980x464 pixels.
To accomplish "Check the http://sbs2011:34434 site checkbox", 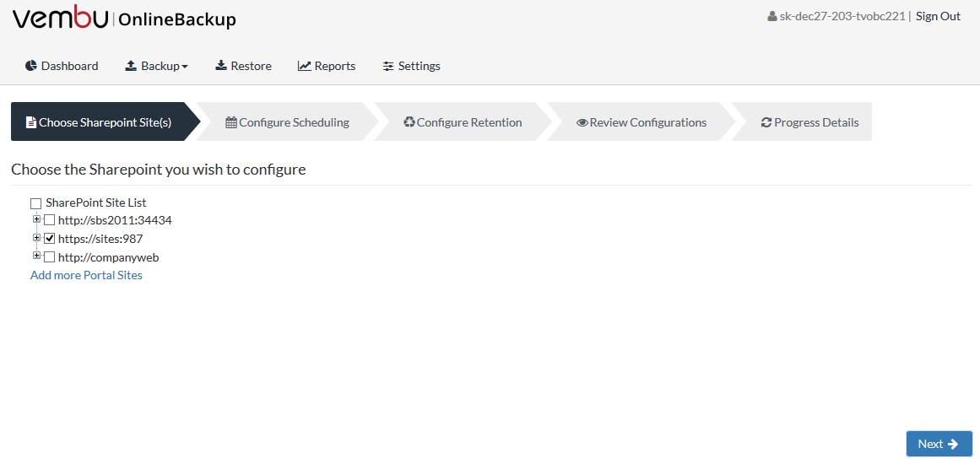I will pyautogui.click(x=49, y=220).
